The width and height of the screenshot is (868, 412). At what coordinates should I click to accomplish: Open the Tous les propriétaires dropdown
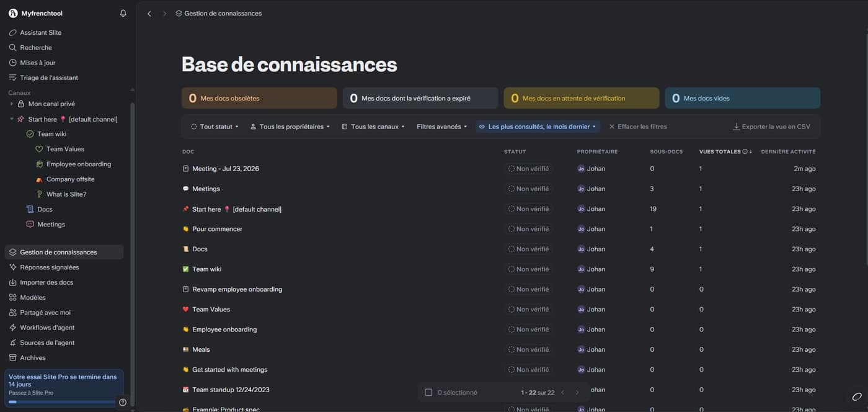point(290,127)
